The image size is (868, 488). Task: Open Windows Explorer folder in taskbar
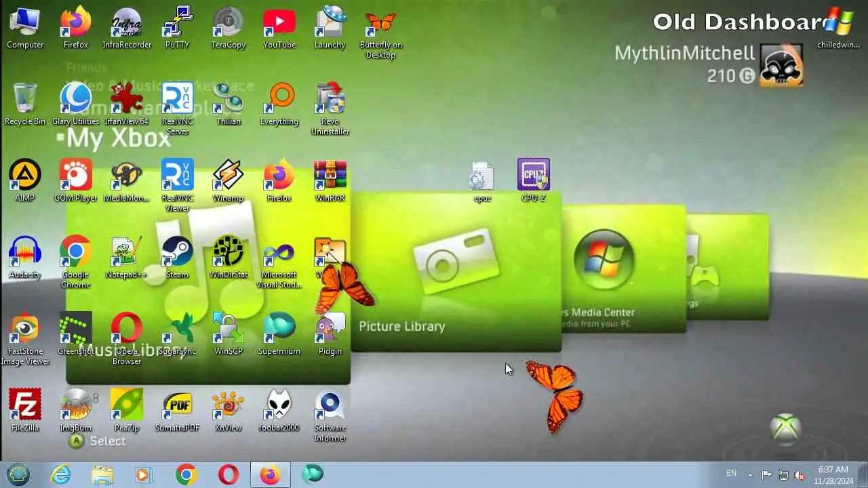(x=102, y=474)
